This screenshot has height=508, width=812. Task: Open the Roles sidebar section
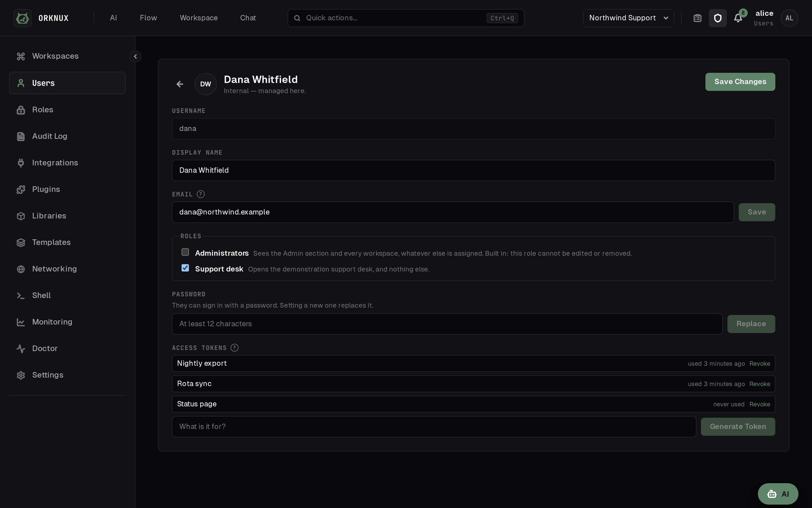click(67, 110)
